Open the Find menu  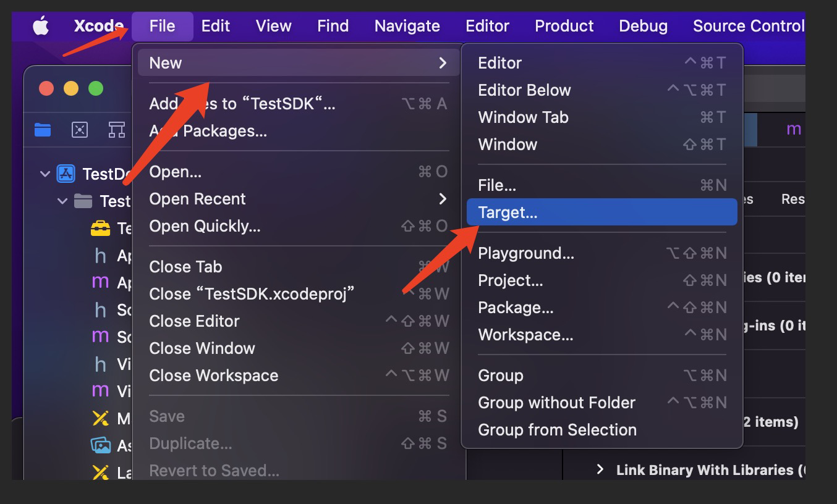tap(333, 26)
